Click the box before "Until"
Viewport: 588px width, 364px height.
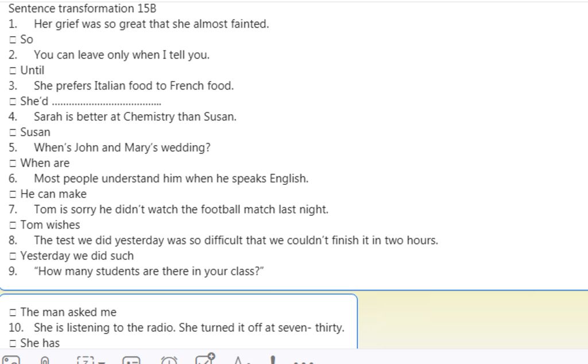pyautogui.click(x=13, y=71)
